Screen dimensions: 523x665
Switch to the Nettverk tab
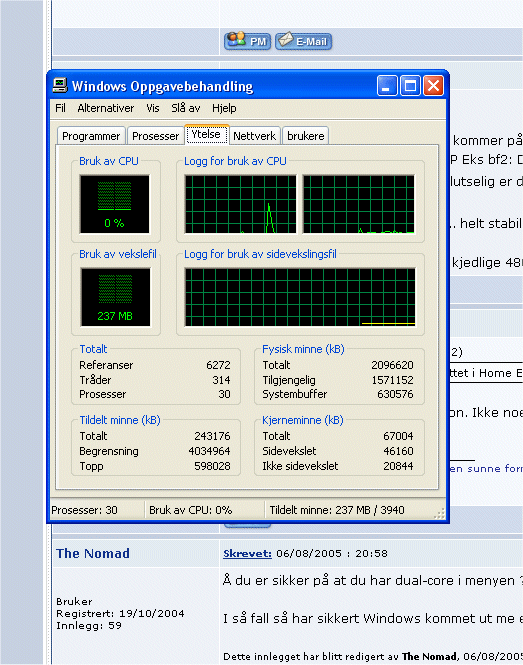tap(255, 136)
